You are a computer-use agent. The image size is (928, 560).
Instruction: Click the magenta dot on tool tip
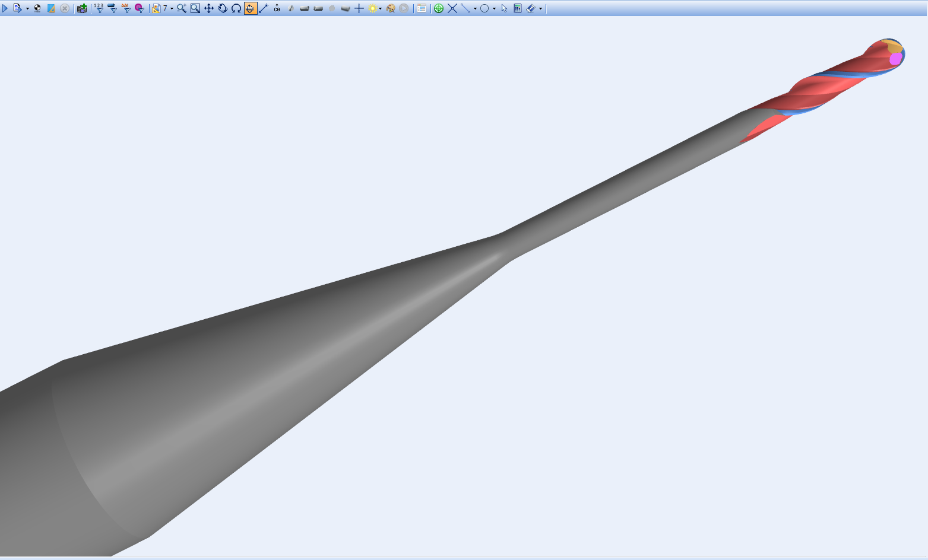(895, 59)
